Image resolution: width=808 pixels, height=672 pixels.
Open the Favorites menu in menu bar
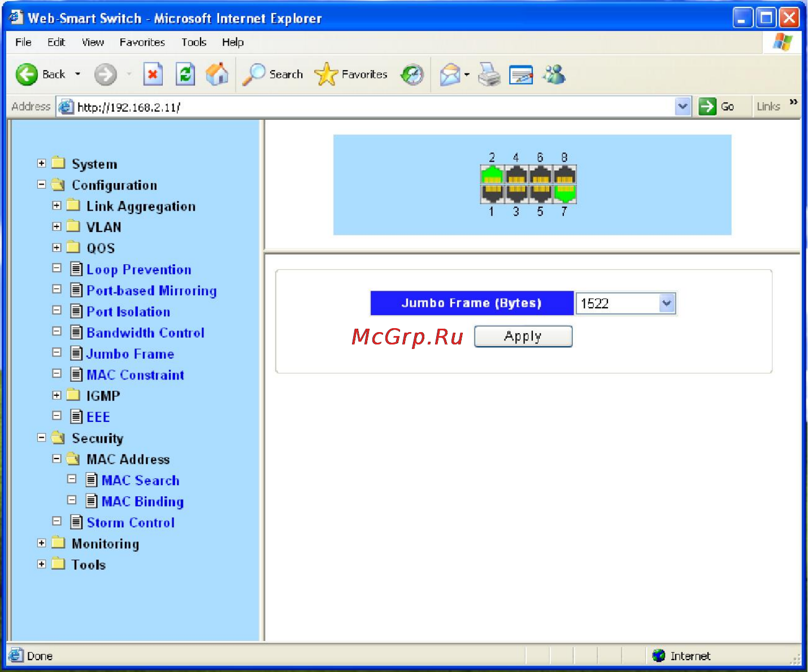tap(142, 42)
